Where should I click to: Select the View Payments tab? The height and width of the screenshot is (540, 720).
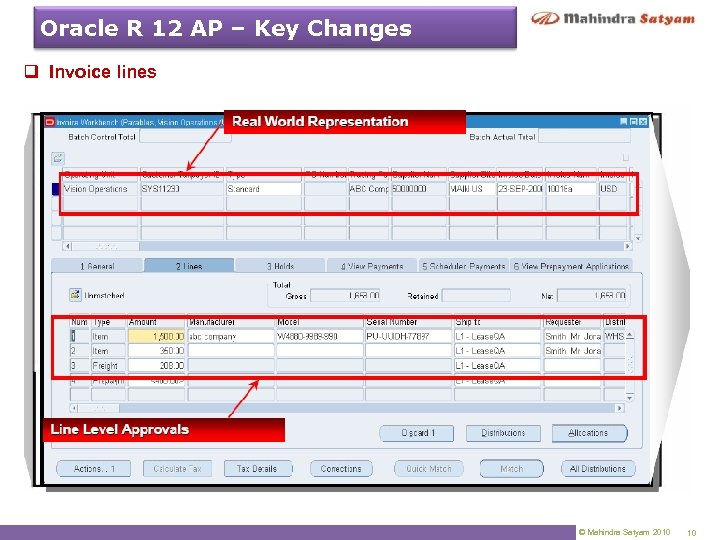click(372, 266)
